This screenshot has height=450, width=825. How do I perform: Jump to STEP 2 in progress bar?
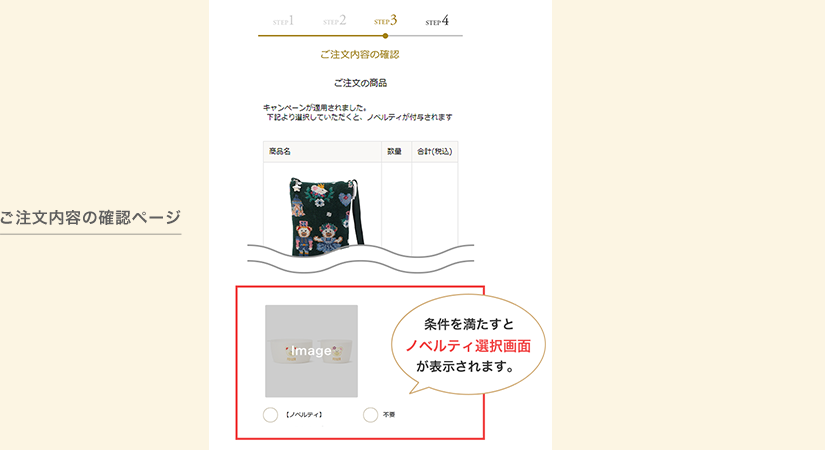click(335, 21)
